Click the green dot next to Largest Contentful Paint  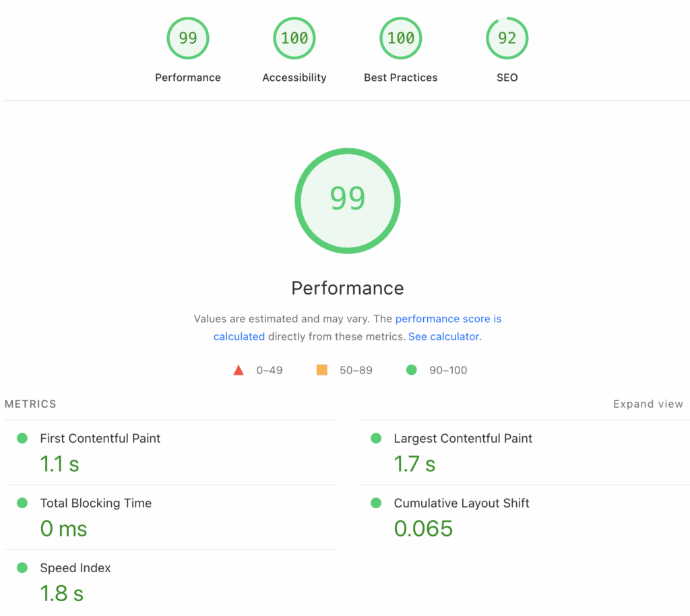coord(375,438)
